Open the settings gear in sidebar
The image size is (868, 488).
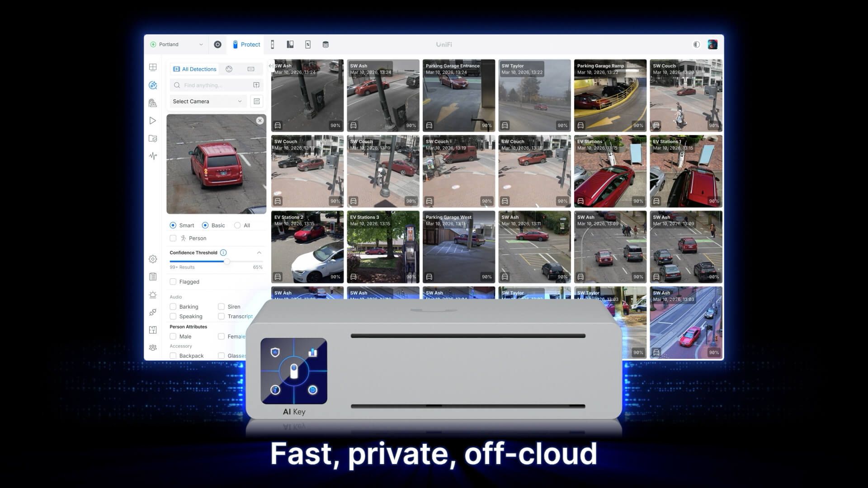(153, 259)
